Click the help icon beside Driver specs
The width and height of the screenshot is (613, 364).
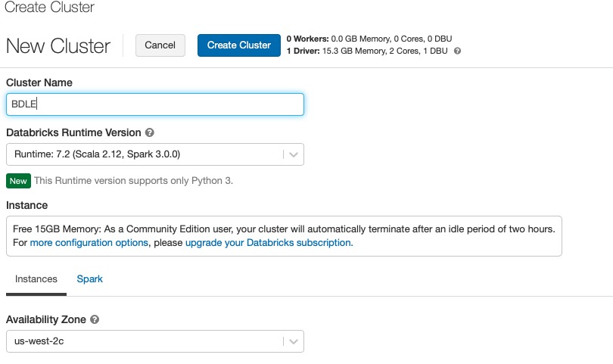pos(457,51)
